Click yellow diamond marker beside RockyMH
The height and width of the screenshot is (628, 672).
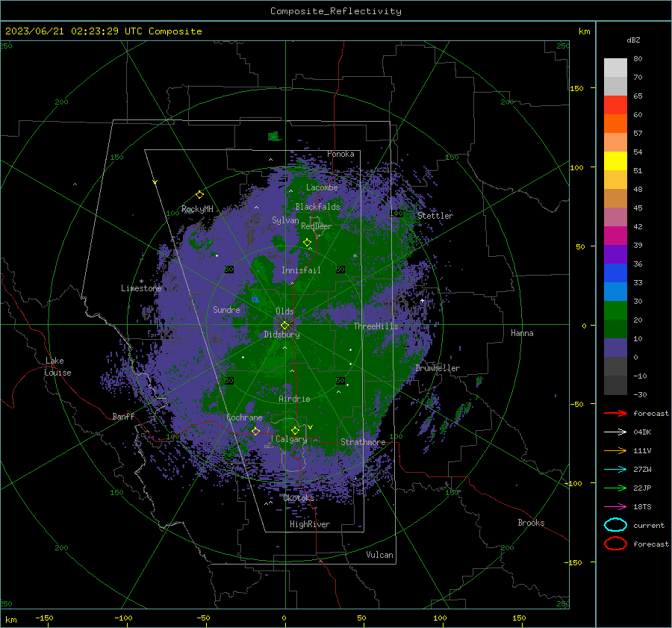[x=199, y=195]
